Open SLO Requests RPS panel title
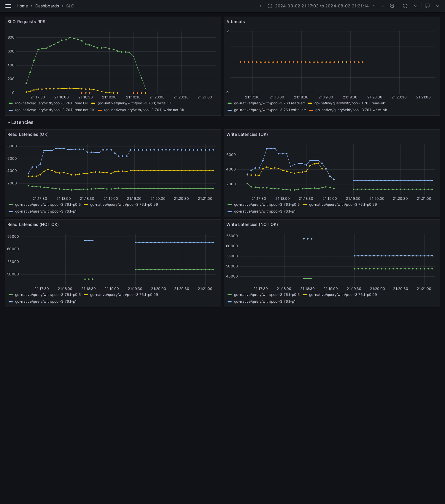Viewport: 445px width, 504px height. tap(26, 22)
